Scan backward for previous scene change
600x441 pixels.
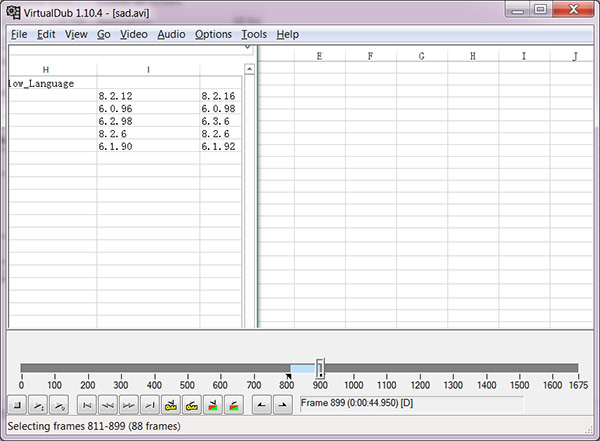click(x=213, y=405)
